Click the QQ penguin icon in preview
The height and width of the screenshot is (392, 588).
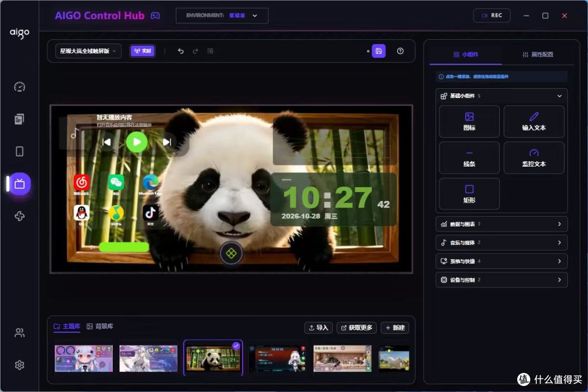coord(81,213)
